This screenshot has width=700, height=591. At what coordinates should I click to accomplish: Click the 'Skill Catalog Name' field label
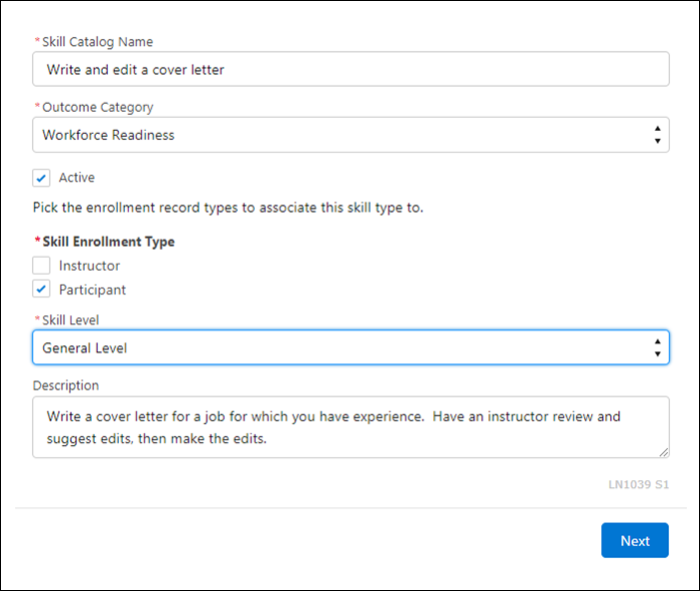point(97,42)
